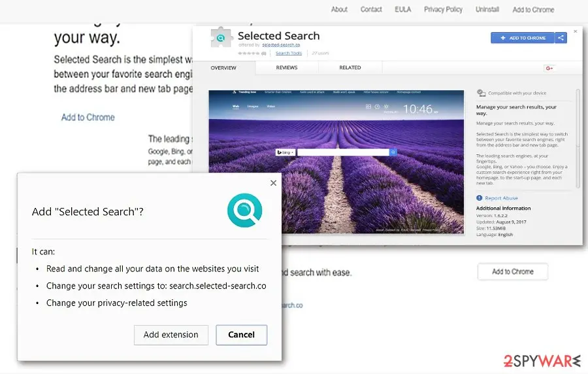Click the 10:46 clock display in the preview

417,109
